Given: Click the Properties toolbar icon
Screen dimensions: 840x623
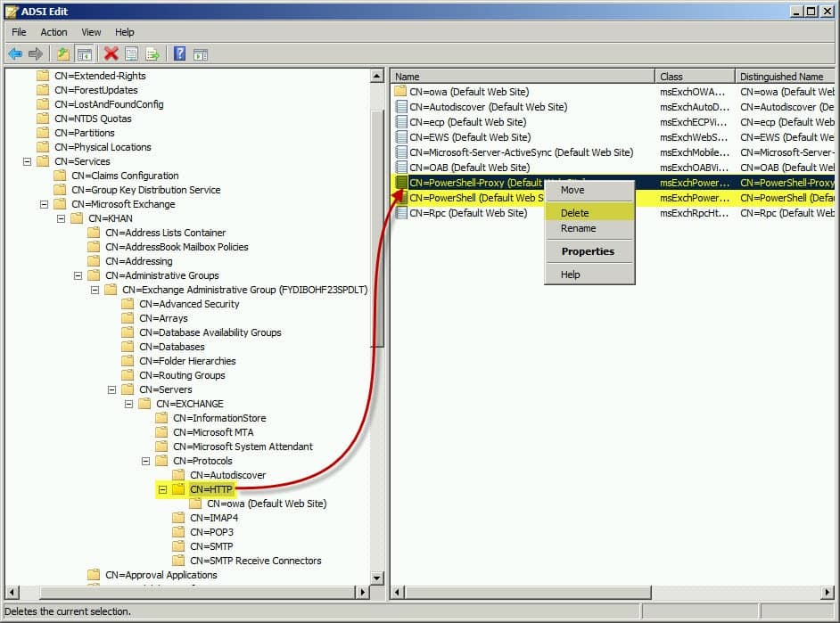Looking at the screenshot, I should coord(131,53).
